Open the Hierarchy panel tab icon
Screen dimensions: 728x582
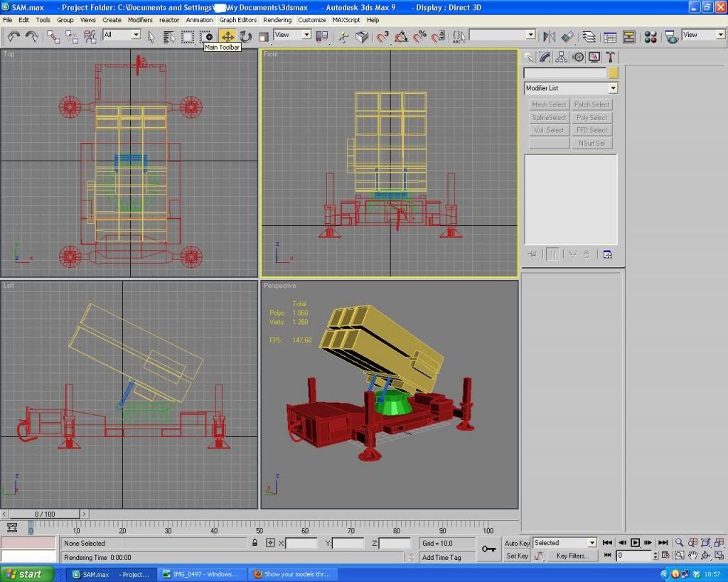point(562,58)
